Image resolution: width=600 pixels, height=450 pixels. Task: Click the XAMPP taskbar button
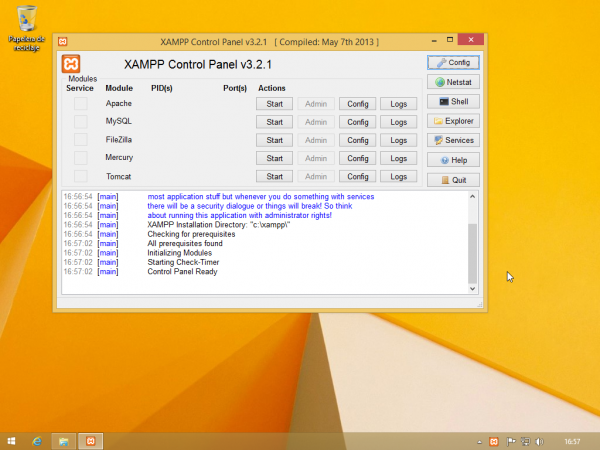pyautogui.click(x=91, y=441)
